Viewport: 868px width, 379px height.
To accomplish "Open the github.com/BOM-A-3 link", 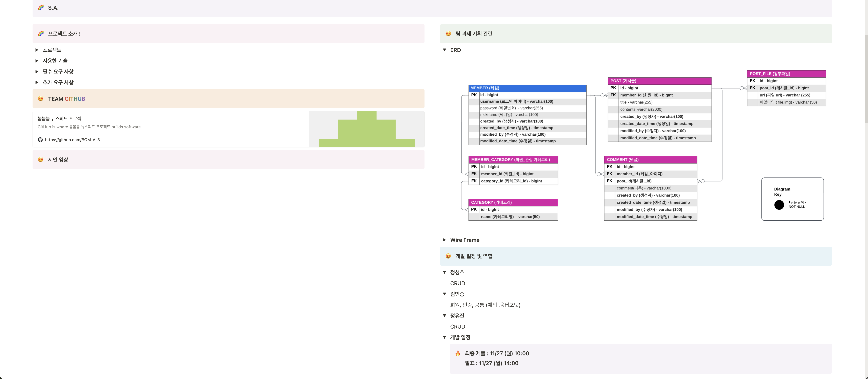I will pyautogui.click(x=72, y=140).
